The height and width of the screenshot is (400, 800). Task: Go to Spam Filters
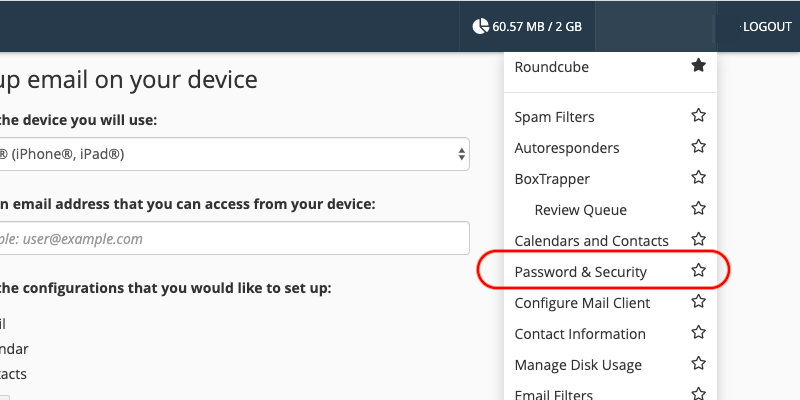click(554, 117)
